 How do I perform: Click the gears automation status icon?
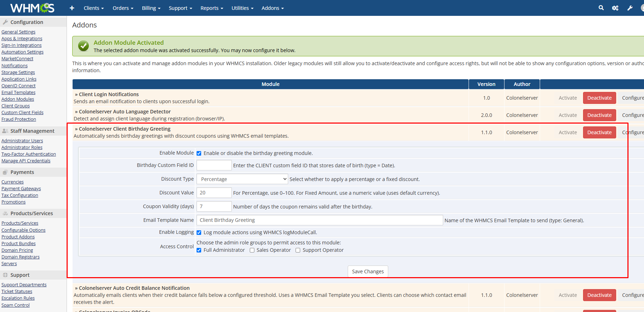(x=615, y=8)
